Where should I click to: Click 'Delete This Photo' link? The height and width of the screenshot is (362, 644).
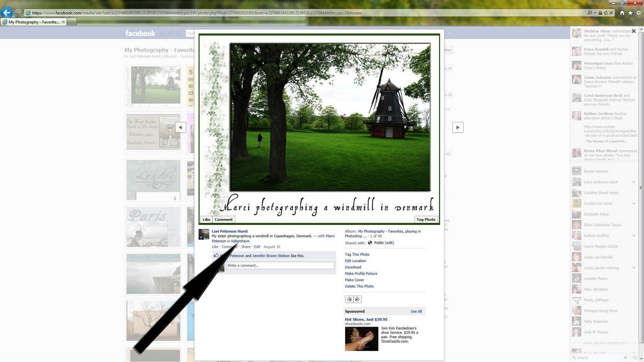359,287
